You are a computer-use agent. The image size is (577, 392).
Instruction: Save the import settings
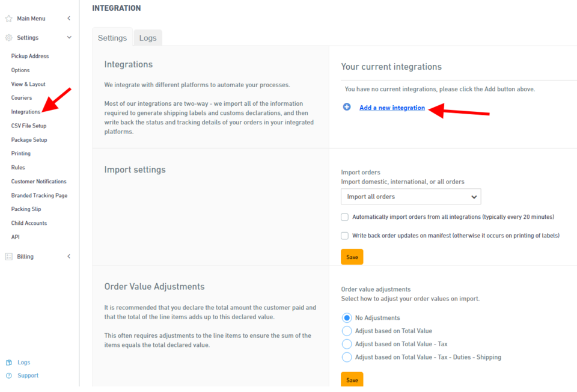[352, 257]
